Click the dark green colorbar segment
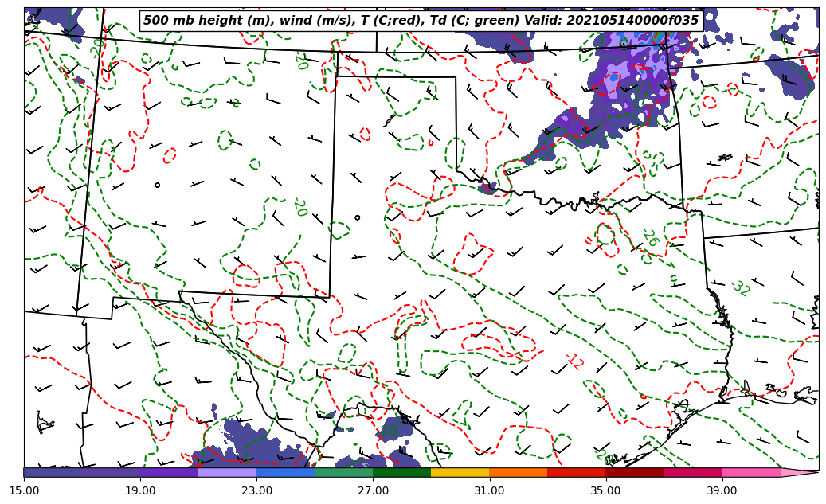This screenshot has height=504, width=826. (x=401, y=472)
